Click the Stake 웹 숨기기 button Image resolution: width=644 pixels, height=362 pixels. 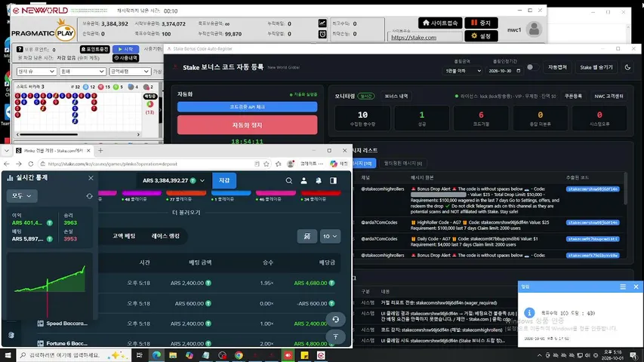pyautogui.click(x=596, y=67)
